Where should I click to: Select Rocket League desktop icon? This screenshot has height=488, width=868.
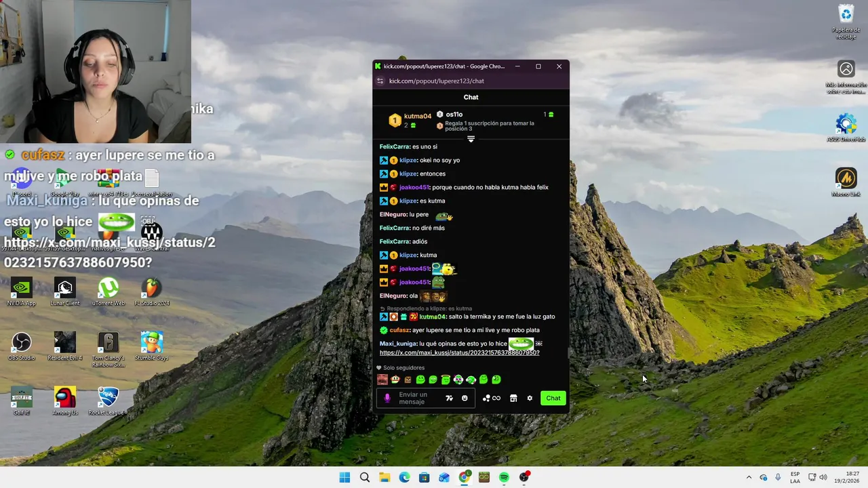[x=108, y=401]
